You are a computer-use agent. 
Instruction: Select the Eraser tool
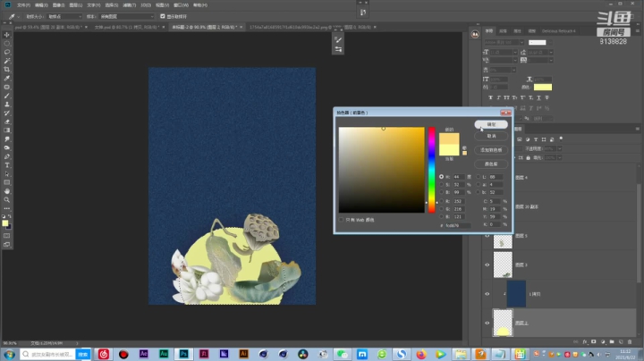coord(7,122)
